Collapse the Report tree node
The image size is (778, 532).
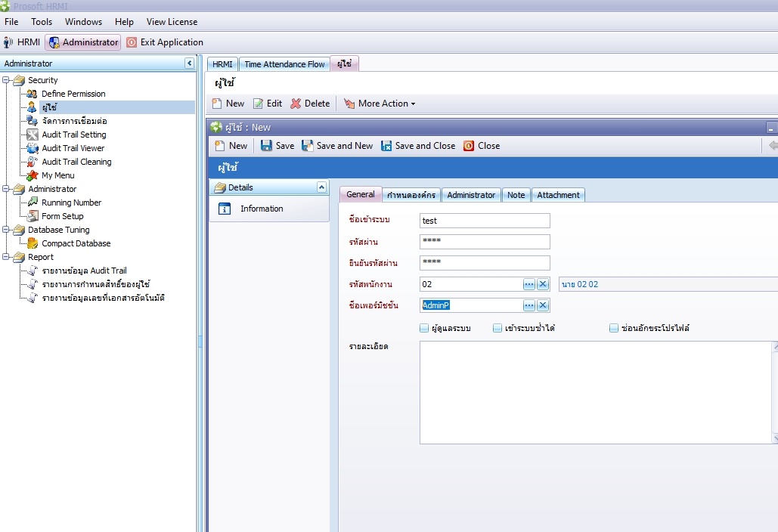pos(5,257)
